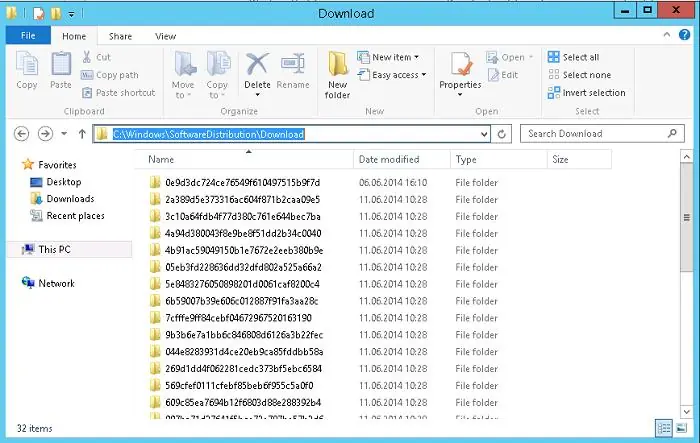Sort by the Date modified column header
The image size is (700, 443).
pyautogui.click(x=402, y=159)
